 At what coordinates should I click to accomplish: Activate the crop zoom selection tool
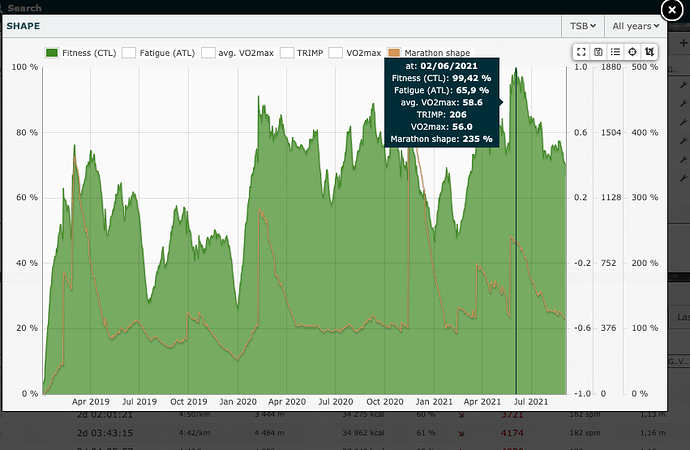click(649, 52)
